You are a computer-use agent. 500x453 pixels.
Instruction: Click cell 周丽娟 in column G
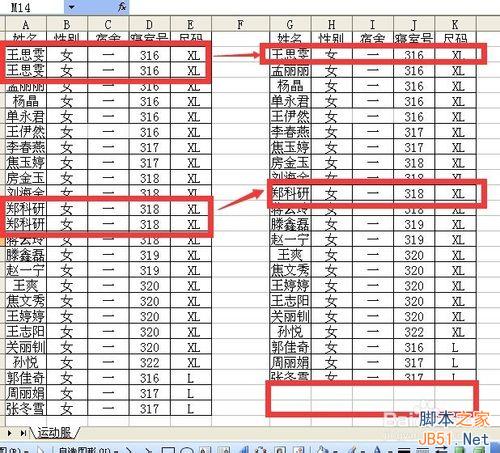pos(290,363)
